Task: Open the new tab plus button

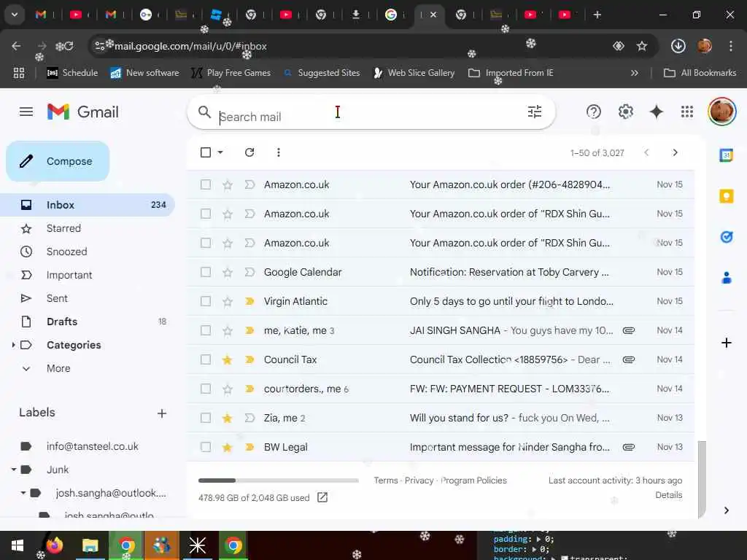Action: 597,15
